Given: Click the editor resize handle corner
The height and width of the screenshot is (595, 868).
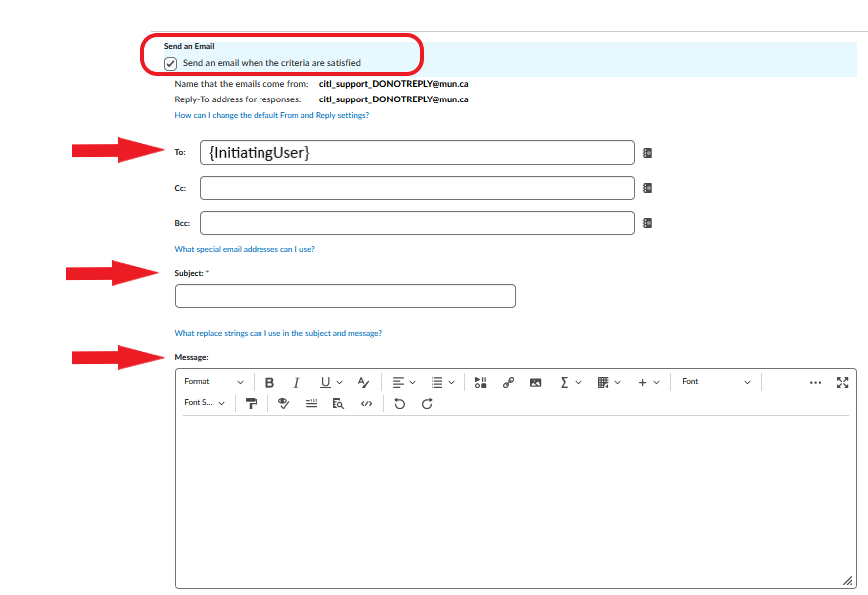Looking at the screenshot, I should pos(848,580).
